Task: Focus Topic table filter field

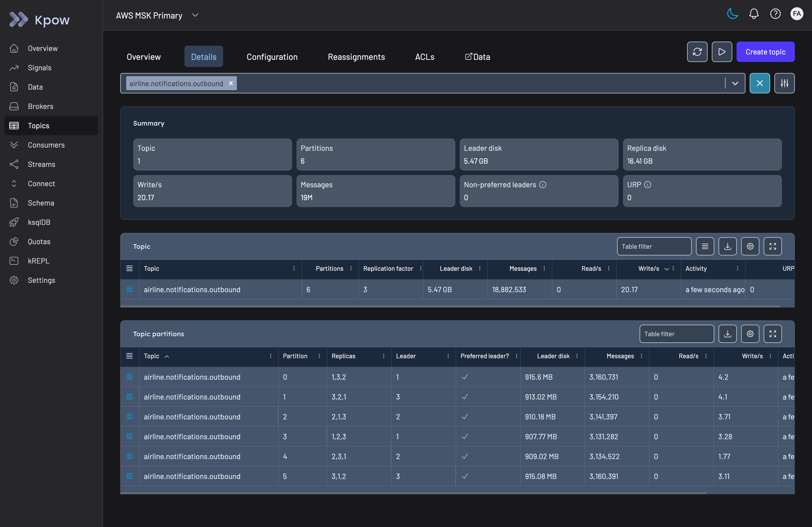Action: (654, 246)
